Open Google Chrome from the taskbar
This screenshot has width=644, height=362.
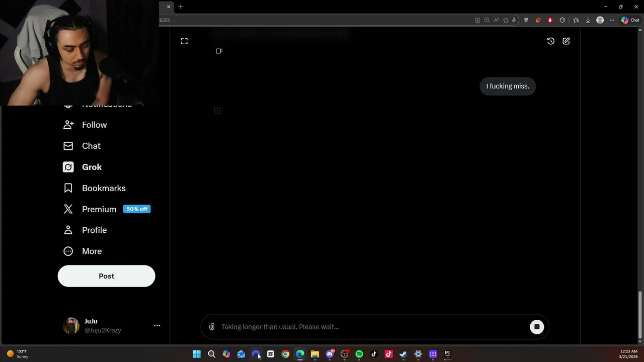click(x=285, y=354)
